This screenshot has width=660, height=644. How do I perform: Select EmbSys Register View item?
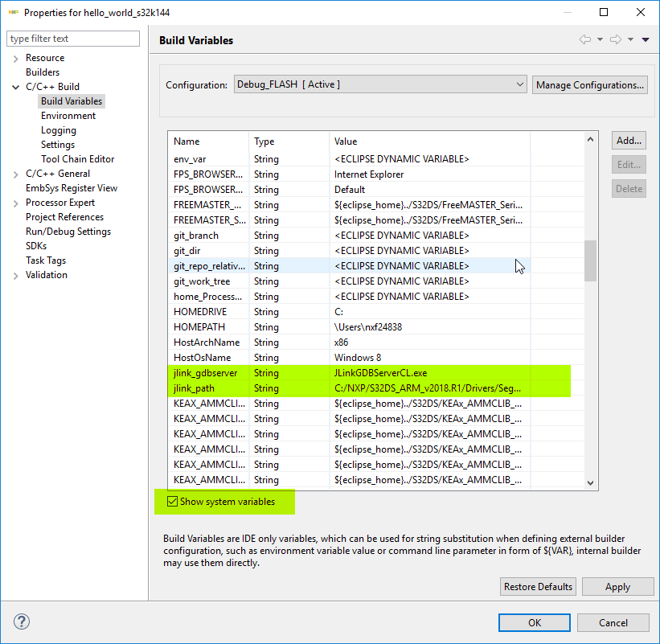point(72,187)
